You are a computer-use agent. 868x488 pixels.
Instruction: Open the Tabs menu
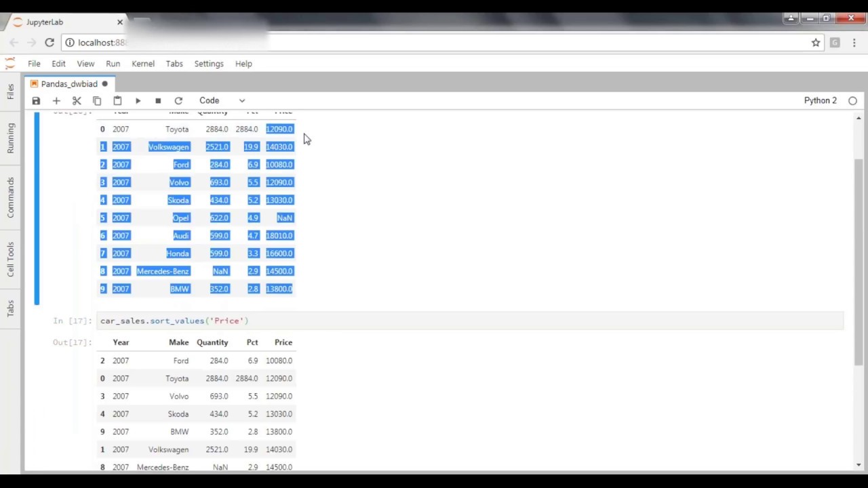174,64
